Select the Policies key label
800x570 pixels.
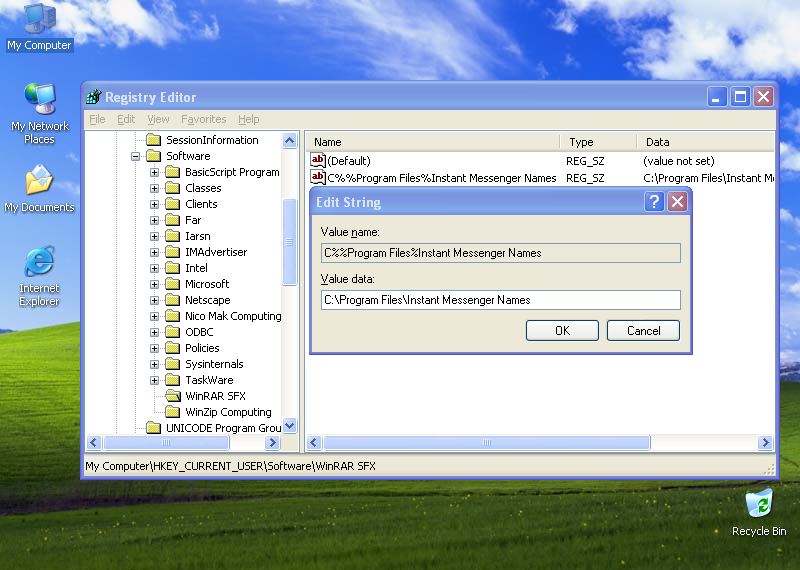pos(202,348)
